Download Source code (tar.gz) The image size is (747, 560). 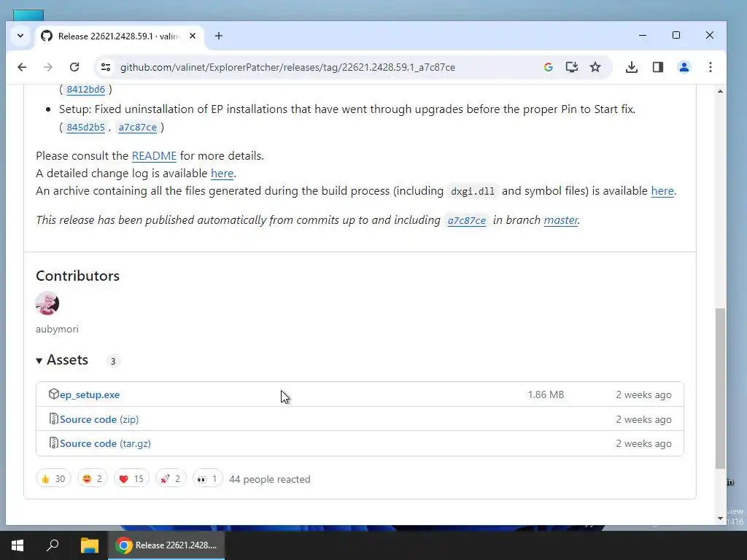tap(105, 444)
